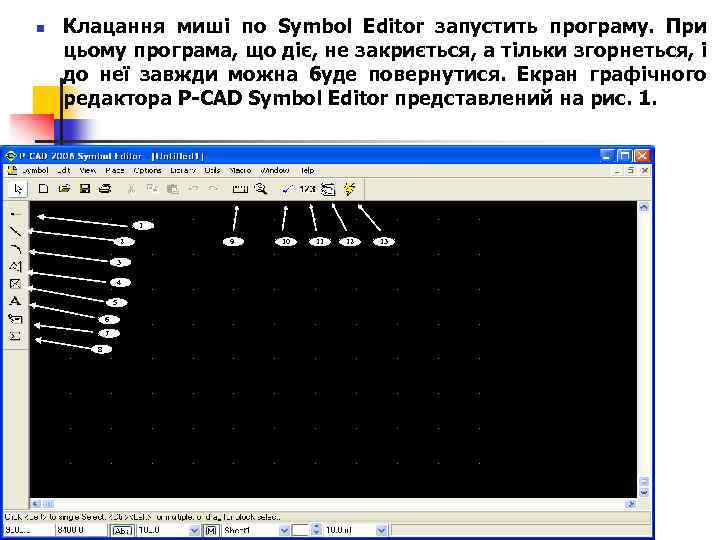The image size is (720, 540).
Task: Close the inner Untitled1 document
Action: [x=645, y=170]
